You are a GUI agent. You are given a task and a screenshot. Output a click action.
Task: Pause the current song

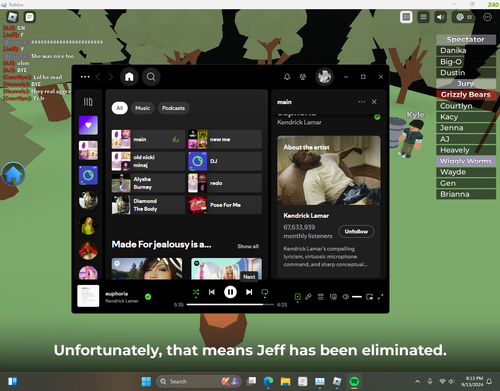(x=230, y=292)
